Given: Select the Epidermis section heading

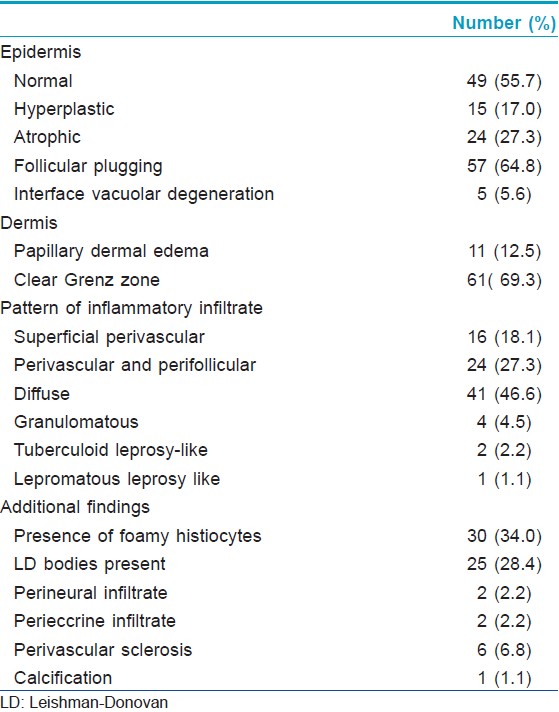Looking at the screenshot, I should (x=41, y=52).
